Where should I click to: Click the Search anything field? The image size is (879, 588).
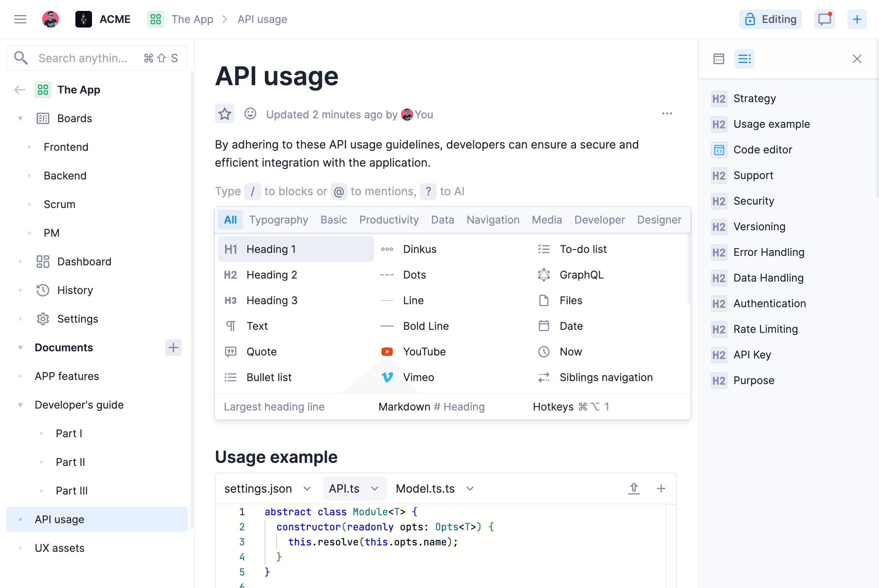click(83, 58)
